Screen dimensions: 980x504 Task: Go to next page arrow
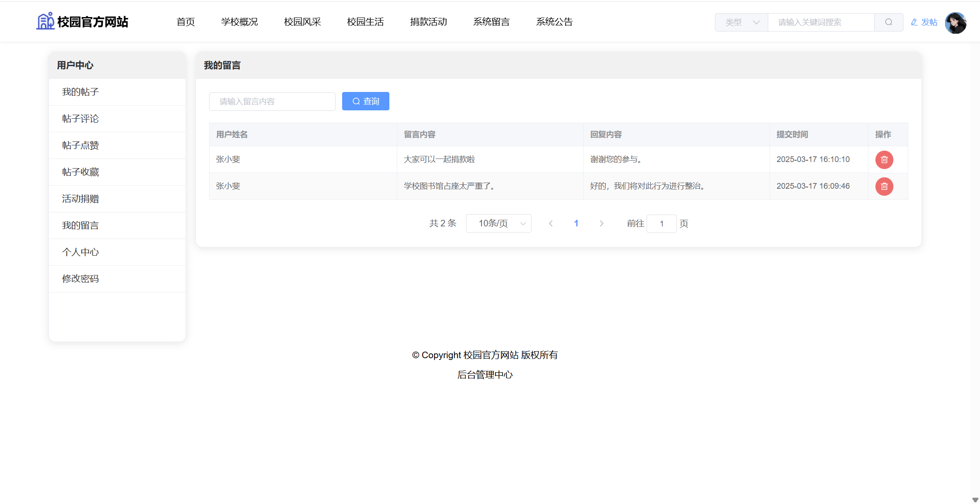click(x=602, y=224)
